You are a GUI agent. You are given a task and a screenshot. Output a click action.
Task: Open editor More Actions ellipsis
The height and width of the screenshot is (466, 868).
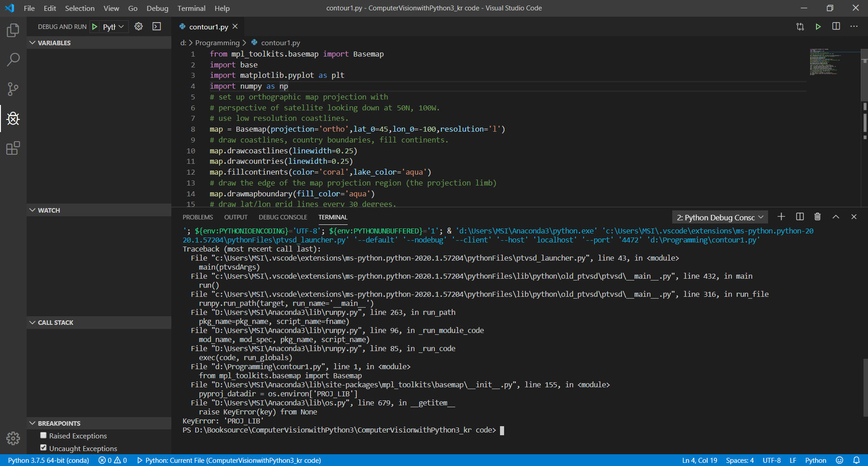click(x=854, y=27)
